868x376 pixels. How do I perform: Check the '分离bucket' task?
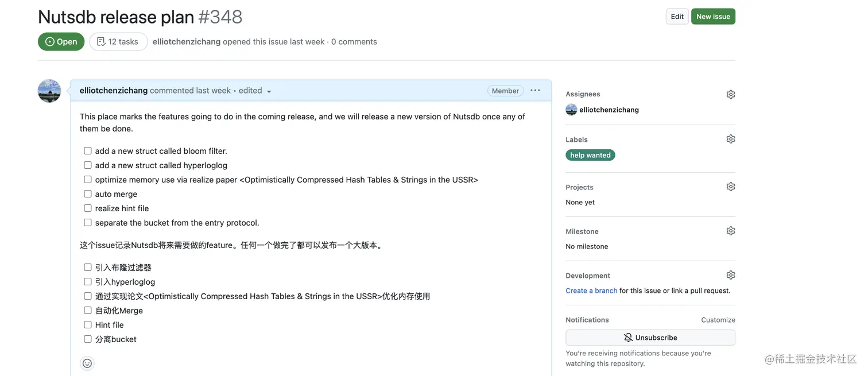88,339
